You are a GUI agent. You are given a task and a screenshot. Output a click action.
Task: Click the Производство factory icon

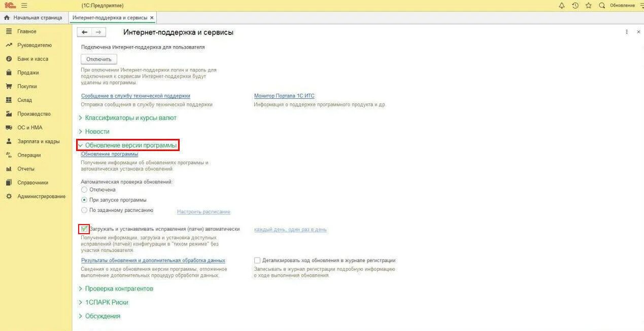point(9,114)
